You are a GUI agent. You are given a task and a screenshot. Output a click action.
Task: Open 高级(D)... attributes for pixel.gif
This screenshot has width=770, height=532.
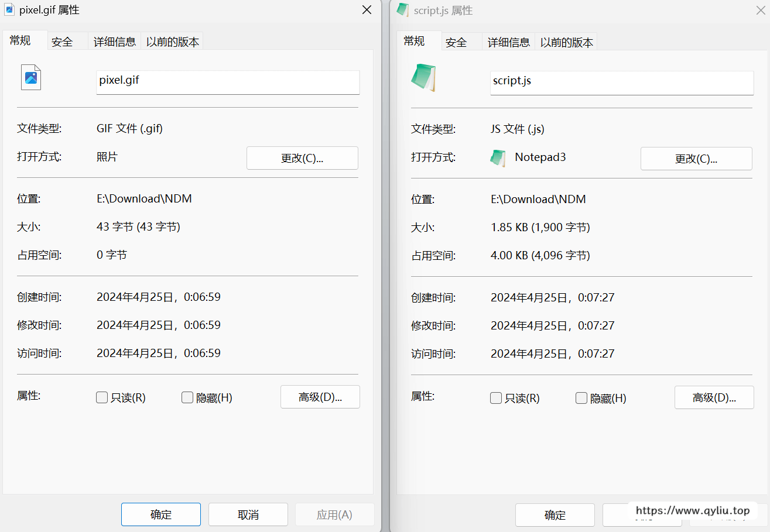(320, 397)
